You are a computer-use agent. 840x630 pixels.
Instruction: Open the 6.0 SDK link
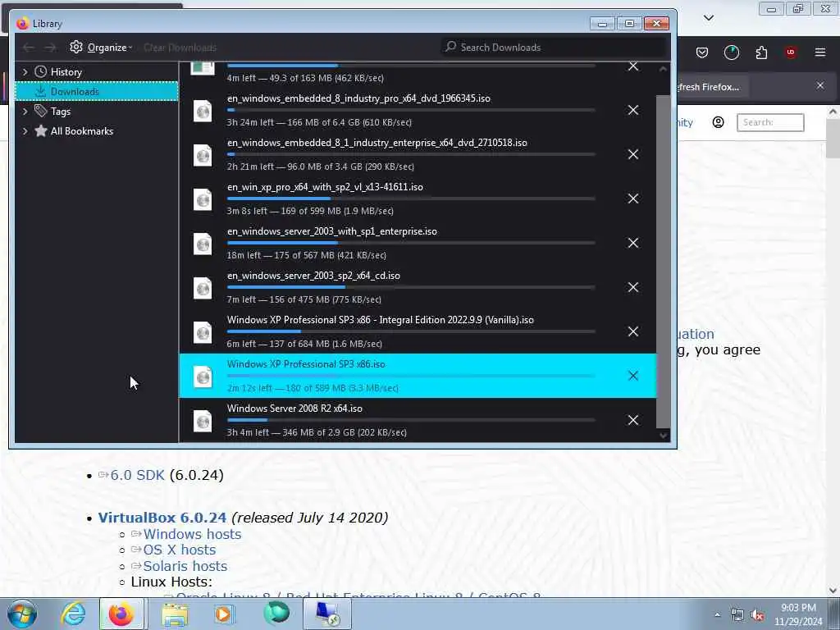tap(137, 475)
